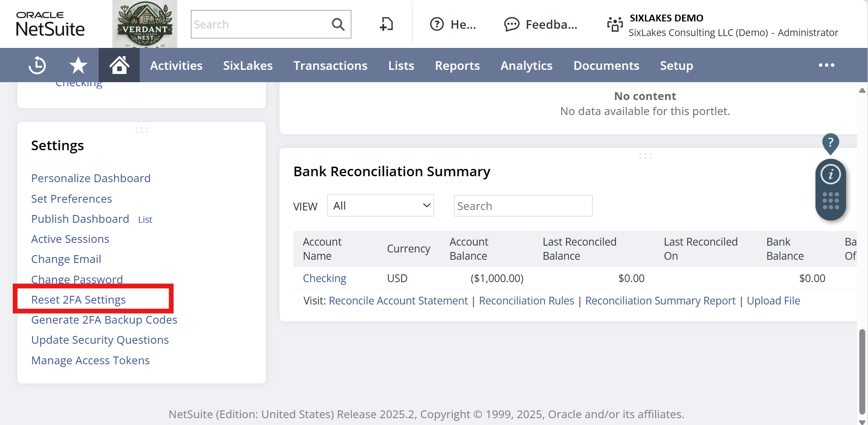
Task: Click the Log In As icon beside search
Action: (386, 24)
